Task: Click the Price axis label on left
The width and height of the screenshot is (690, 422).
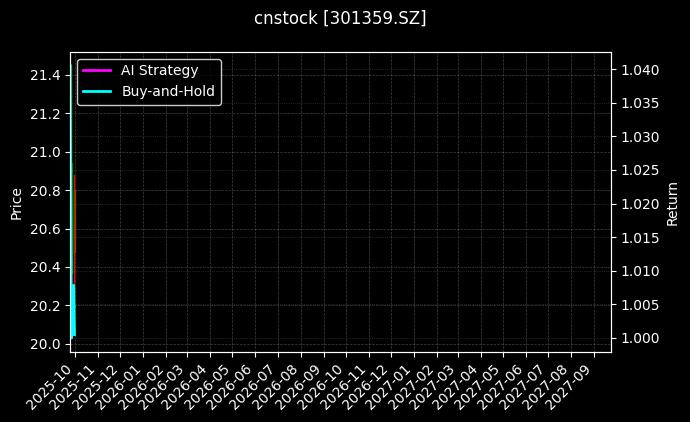Action: [16, 202]
